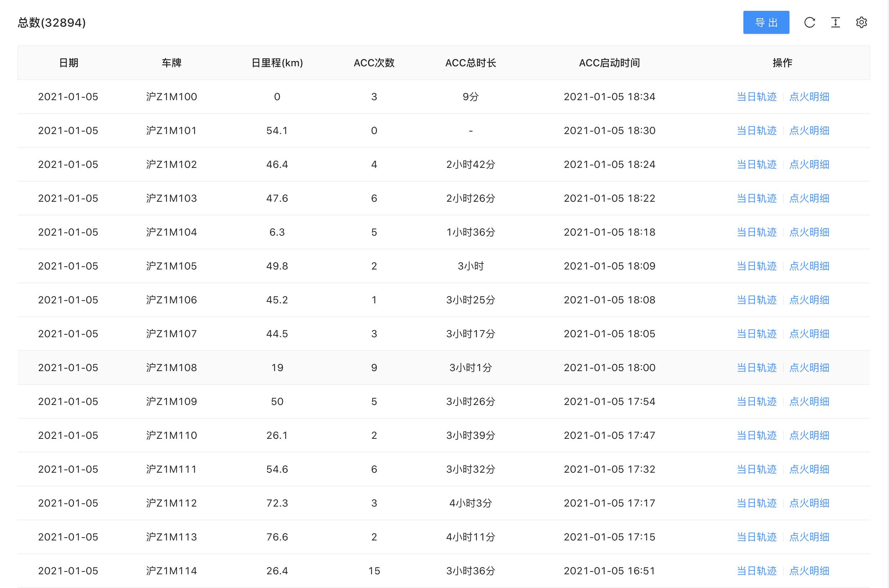Open 点火明细 for 沪Z1M100

[809, 97]
